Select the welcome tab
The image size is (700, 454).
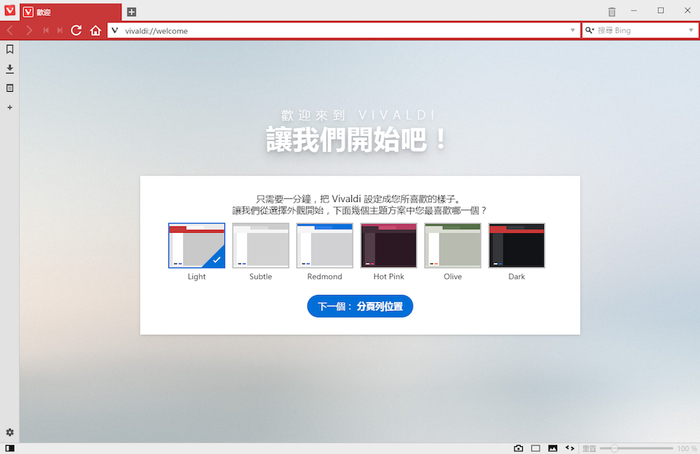[x=71, y=12]
